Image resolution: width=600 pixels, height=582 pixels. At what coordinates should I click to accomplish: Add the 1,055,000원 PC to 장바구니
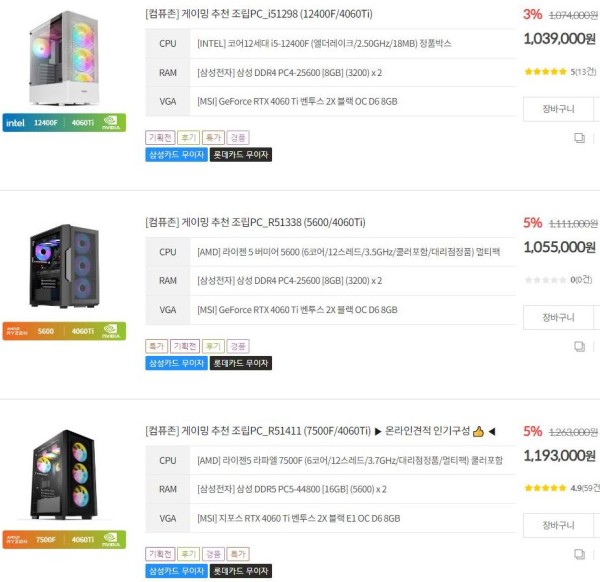tap(558, 317)
